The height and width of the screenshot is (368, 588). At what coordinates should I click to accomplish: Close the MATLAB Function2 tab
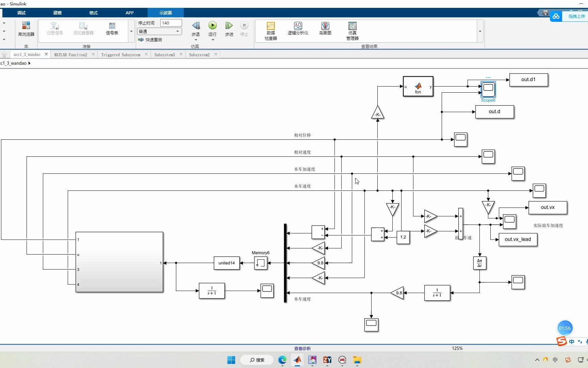tap(93, 54)
